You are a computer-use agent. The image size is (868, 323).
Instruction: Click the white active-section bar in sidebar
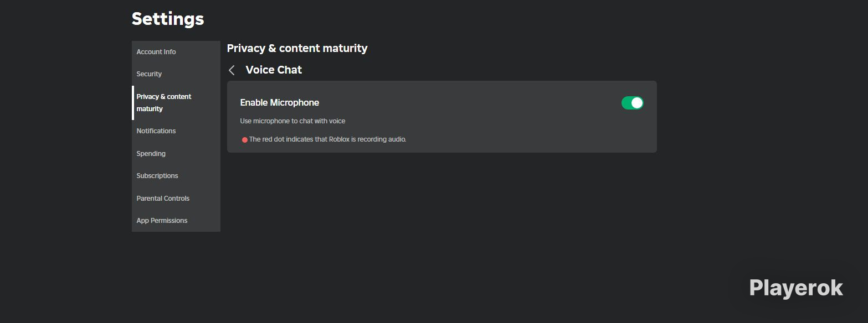click(133, 103)
